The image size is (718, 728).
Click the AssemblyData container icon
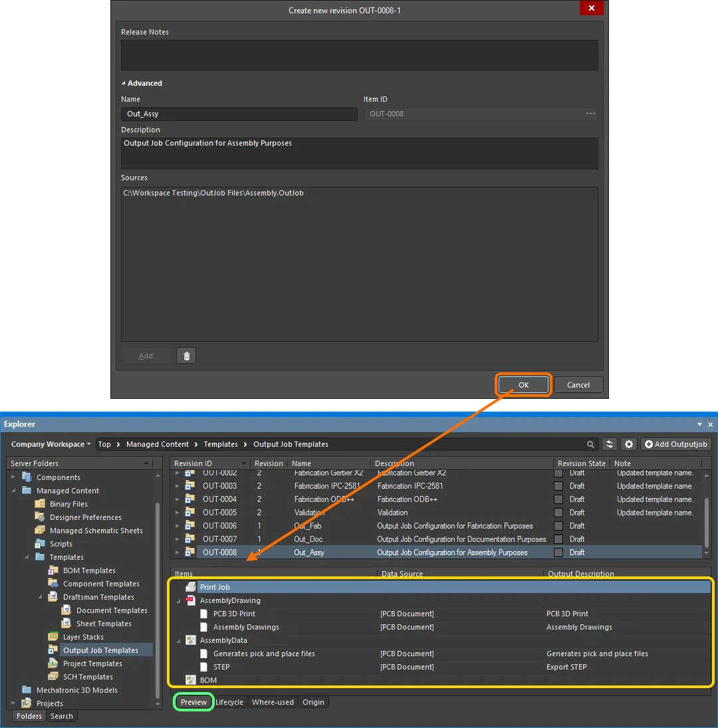point(190,640)
